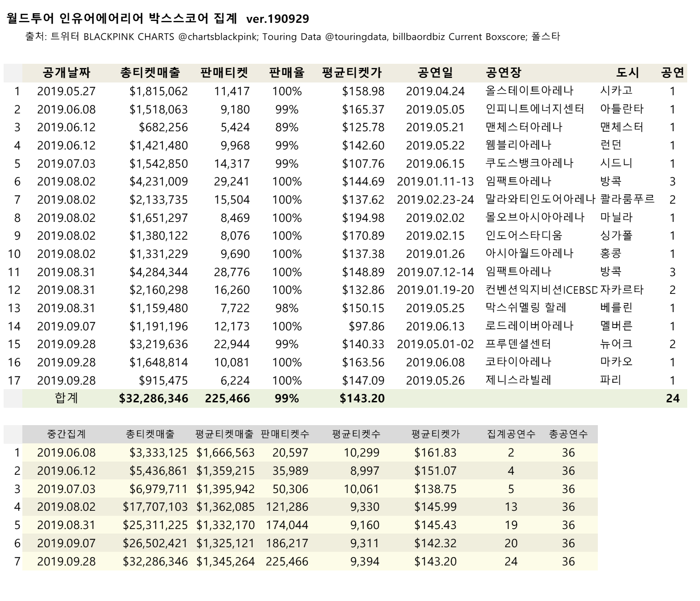
Task: Select the 말라와티인도어아레나 venue cell
Action: (540, 199)
